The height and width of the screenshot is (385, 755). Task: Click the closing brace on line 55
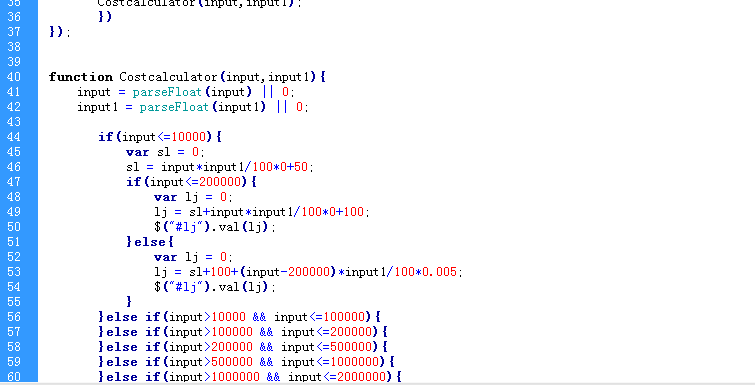(x=129, y=302)
